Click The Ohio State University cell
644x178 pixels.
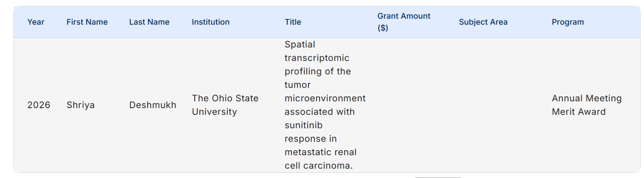click(x=225, y=105)
